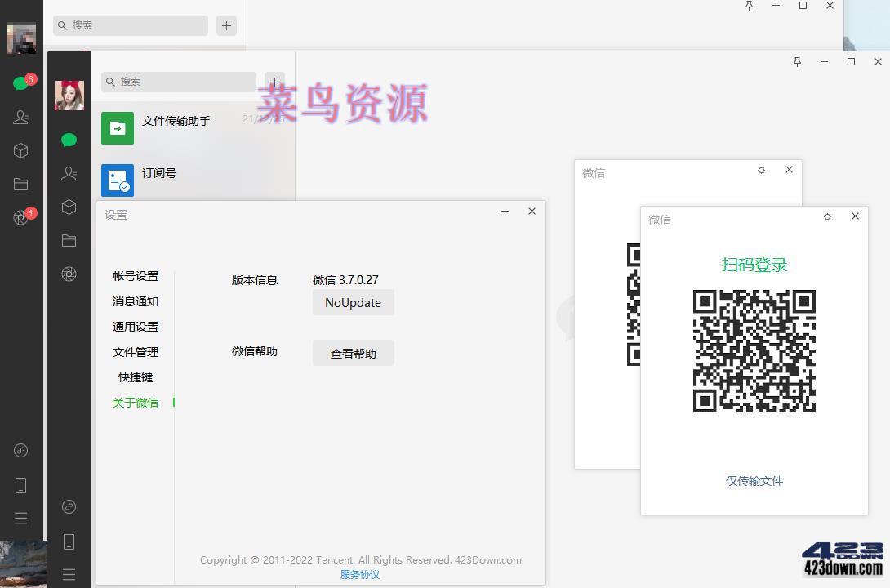The height and width of the screenshot is (588, 890).
Task: Click the new chat plus button beside search
Action: (x=274, y=82)
